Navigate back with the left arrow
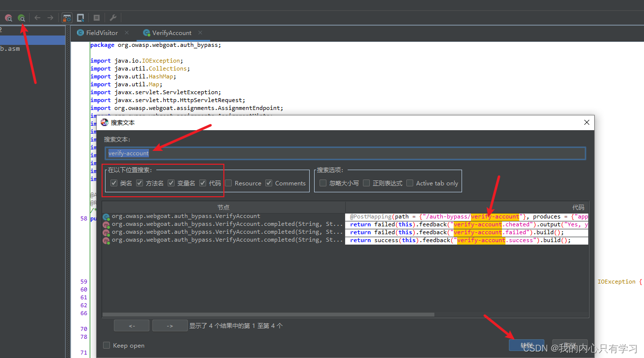The image size is (644, 358). click(x=37, y=18)
